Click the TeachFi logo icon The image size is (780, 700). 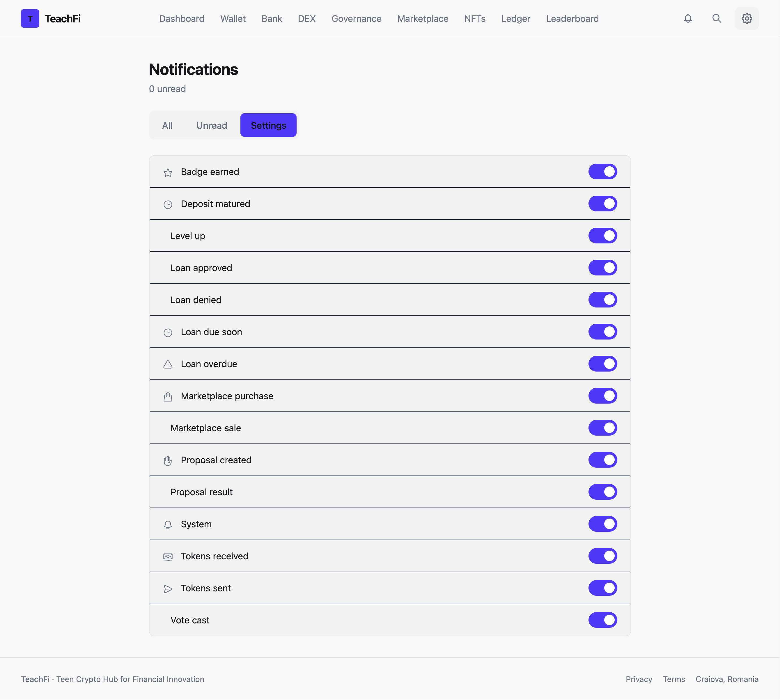[30, 18]
